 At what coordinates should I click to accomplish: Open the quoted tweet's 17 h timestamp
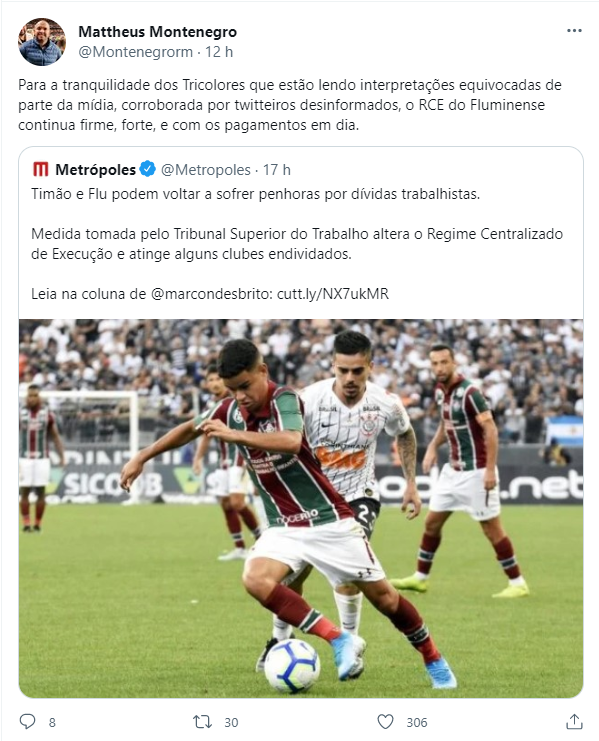pos(277,170)
